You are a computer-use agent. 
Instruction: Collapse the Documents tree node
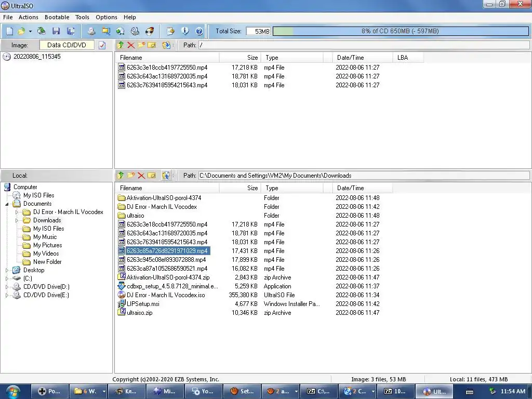click(7, 204)
